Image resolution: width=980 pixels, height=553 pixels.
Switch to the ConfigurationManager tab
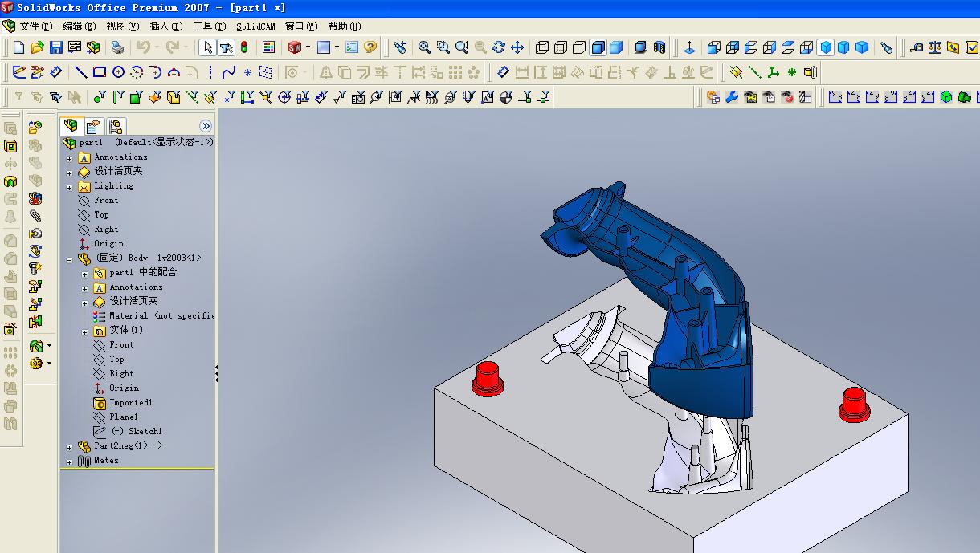pyautogui.click(x=116, y=127)
